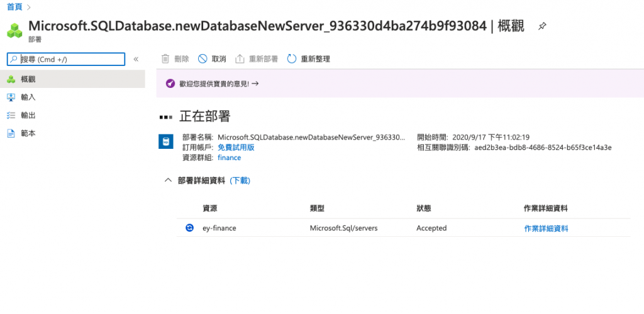Click the green cubes deployment icon
The image size is (644, 314).
coord(15,30)
